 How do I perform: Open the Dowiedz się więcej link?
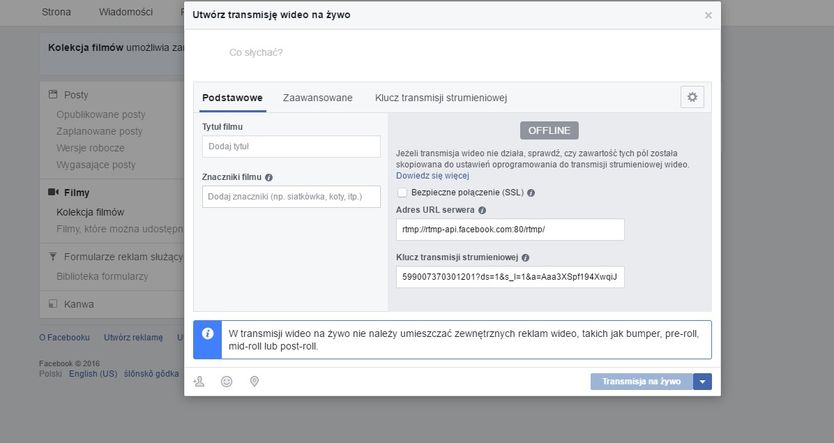(x=432, y=175)
